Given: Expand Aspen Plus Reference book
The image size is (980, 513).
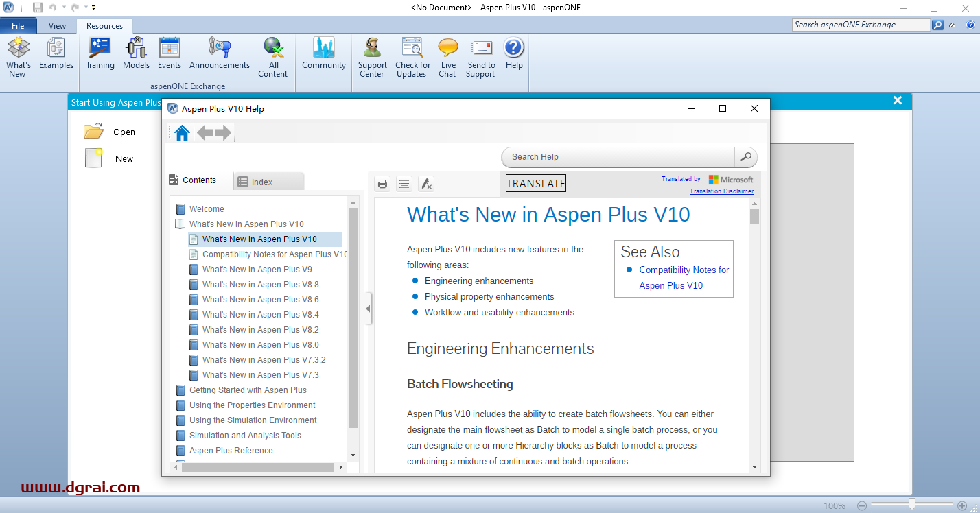Looking at the screenshot, I should 180,451.
